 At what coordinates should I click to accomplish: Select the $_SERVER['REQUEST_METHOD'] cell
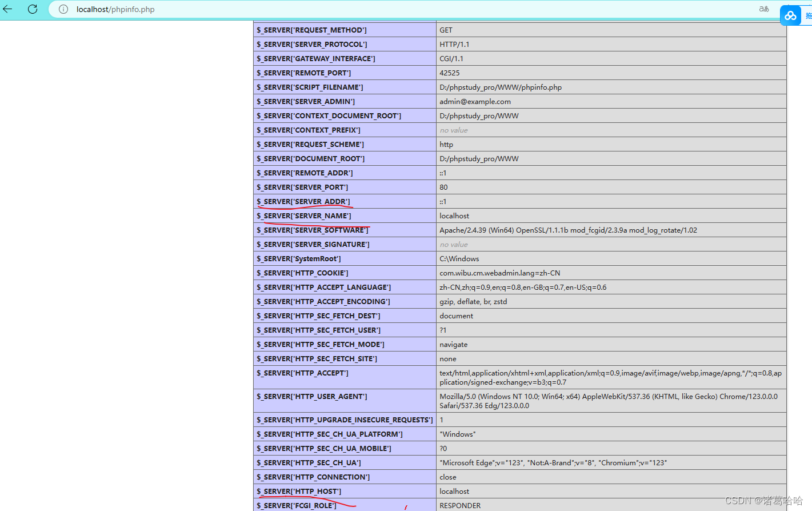click(x=345, y=30)
